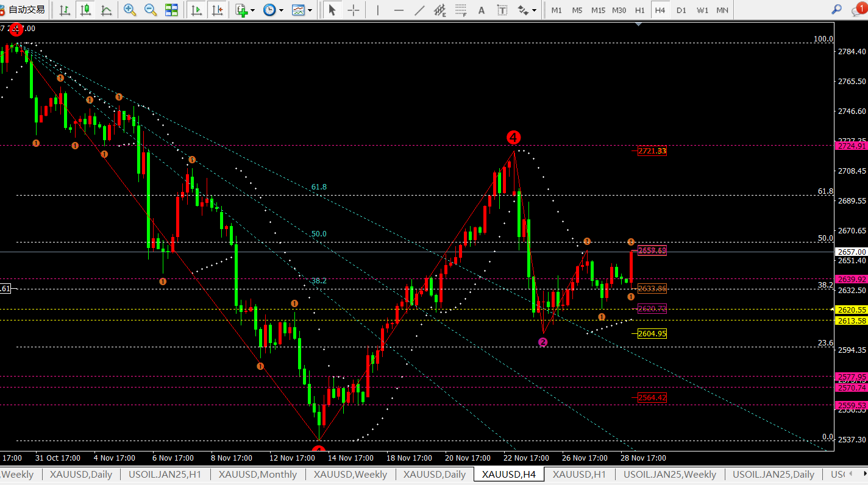Open the search magnifier icon
Viewport: 868px width, 485px height.
(x=837, y=10)
